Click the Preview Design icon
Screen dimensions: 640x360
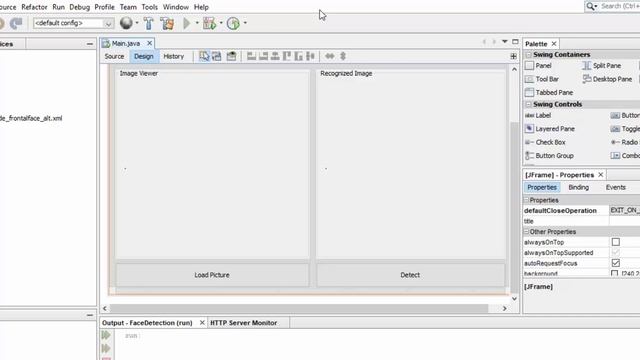click(x=231, y=56)
